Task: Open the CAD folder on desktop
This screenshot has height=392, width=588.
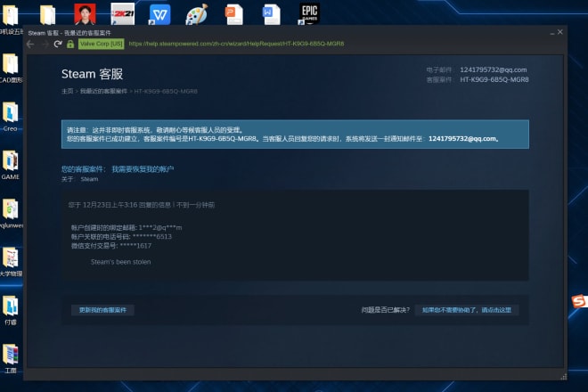Action: tap(11, 68)
